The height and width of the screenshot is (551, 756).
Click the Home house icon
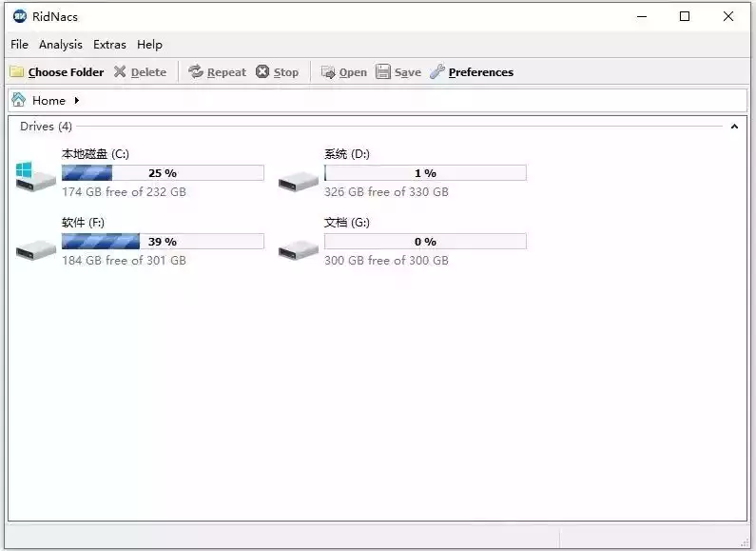click(x=19, y=100)
